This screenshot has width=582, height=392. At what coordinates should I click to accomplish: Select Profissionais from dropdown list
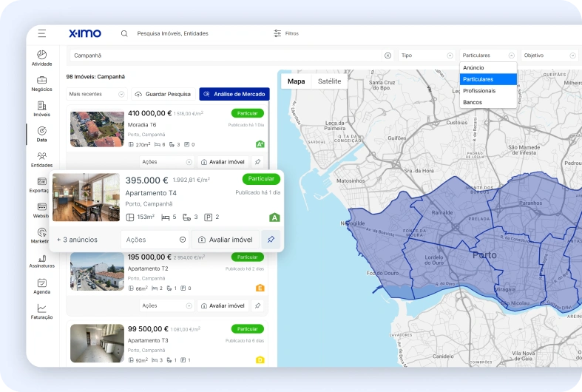point(488,90)
